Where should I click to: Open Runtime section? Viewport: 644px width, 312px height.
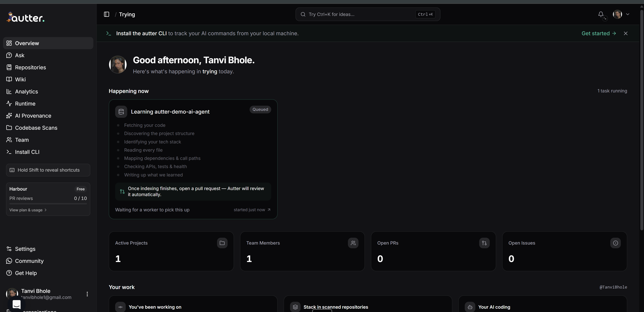(x=48, y=103)
